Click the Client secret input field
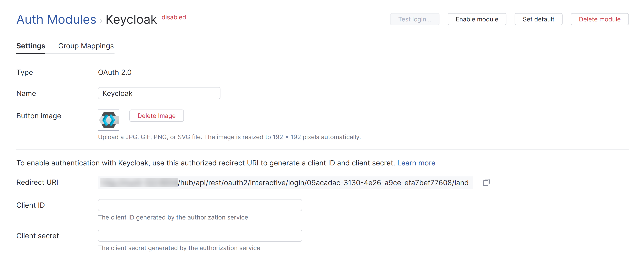The image size is (644, 257). click(200, 235)
